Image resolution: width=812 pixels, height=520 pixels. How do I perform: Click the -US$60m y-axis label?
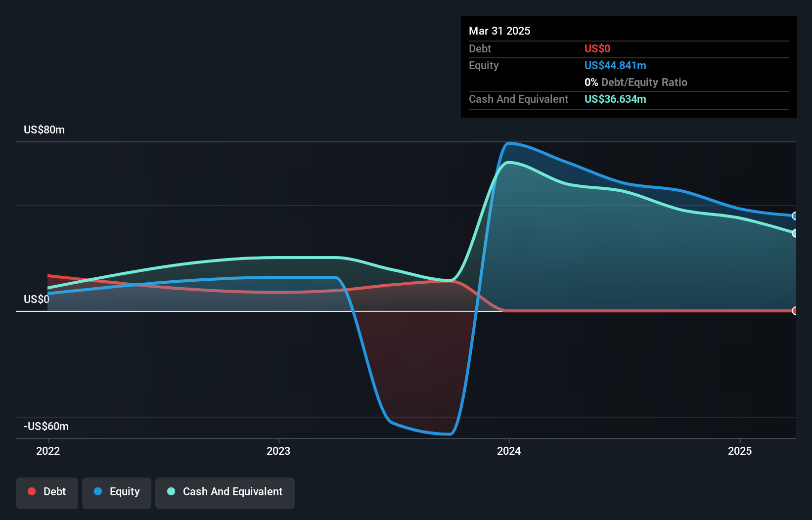[x=46, y=426]
